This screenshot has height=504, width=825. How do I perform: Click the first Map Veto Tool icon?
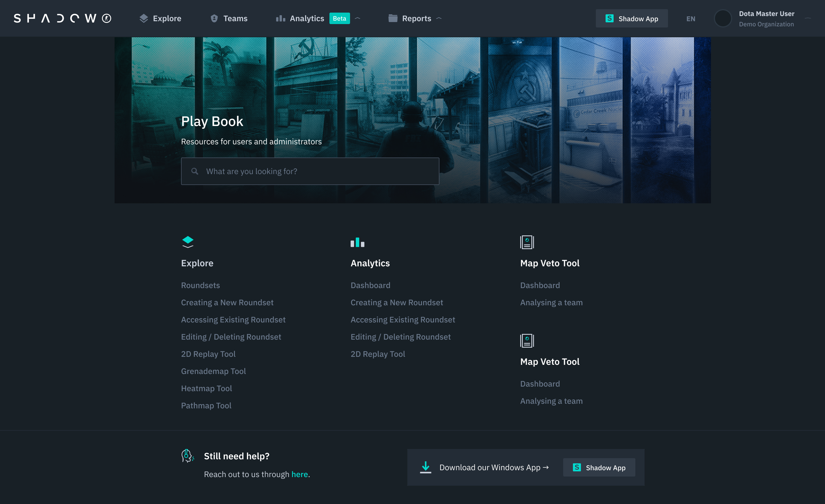(x=527, y=242)
